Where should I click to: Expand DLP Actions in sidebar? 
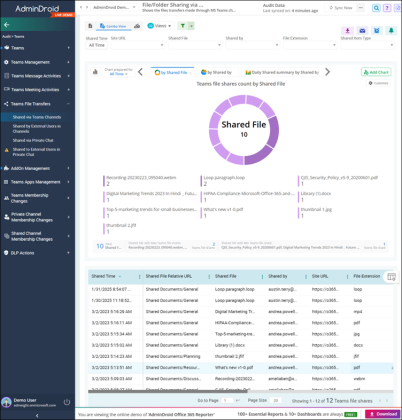(x=37, y=253)
